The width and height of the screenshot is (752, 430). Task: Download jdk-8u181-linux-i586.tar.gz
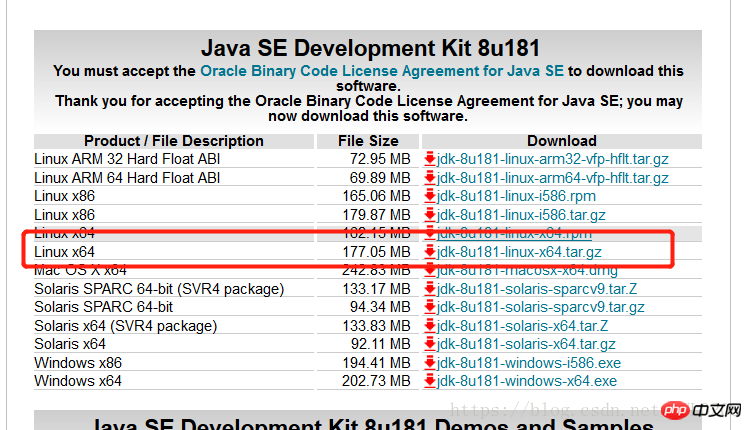pos(521,215)
